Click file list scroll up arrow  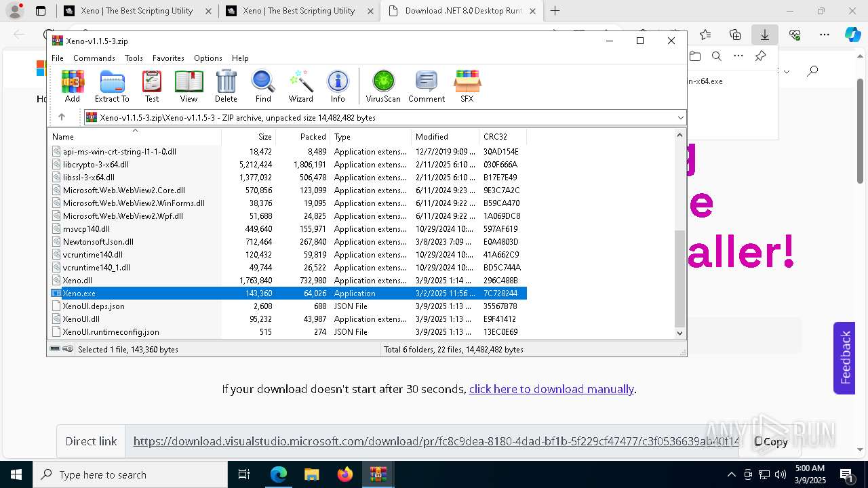pos(680,135)
